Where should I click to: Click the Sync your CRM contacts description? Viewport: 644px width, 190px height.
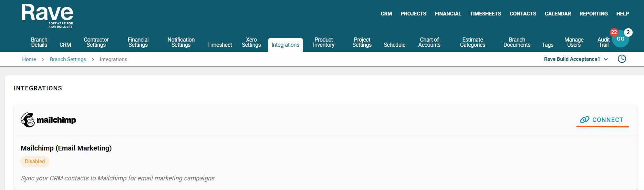click(118, 178)
